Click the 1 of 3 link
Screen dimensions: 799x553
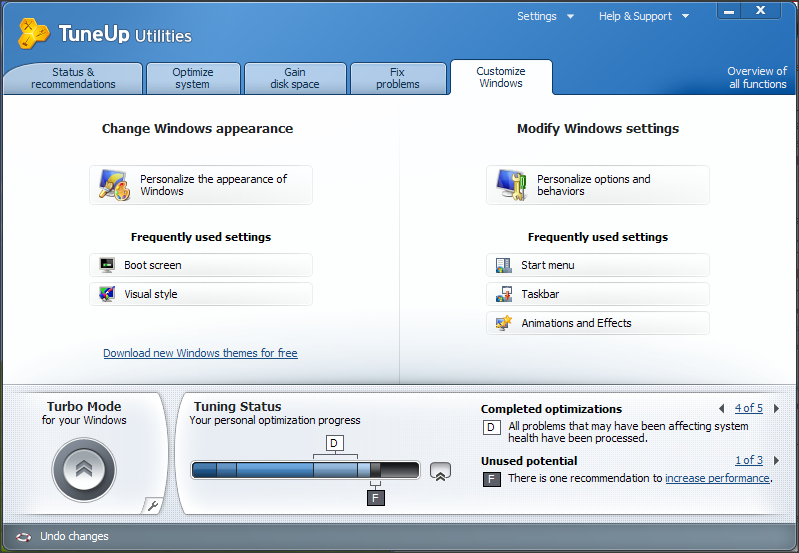pyautogui.click(x=749, y=460)
